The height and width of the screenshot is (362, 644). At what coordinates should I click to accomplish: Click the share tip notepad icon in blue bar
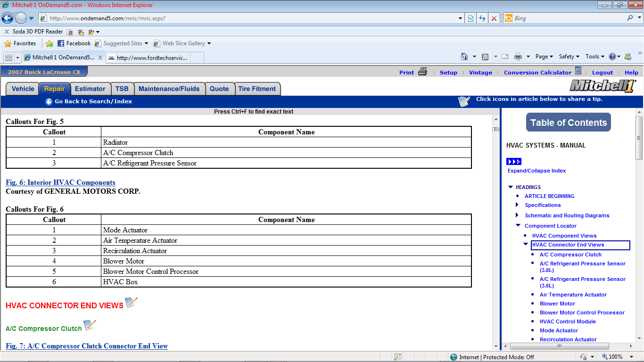[464, 101]
